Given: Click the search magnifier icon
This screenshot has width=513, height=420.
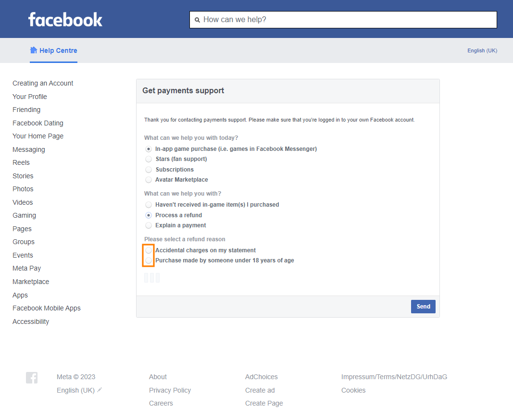Looking at the screenshot, I should coord(197,20).
